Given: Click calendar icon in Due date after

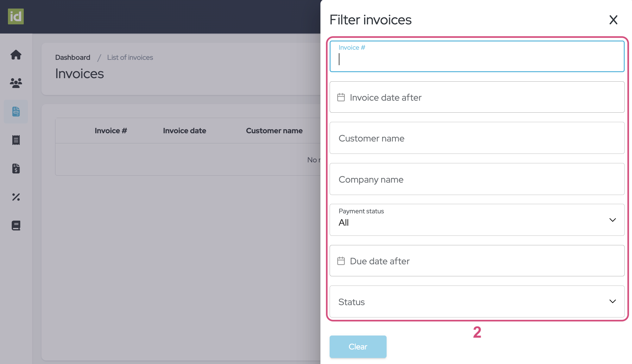Looking at the screenshot, I should coord(341,261).
